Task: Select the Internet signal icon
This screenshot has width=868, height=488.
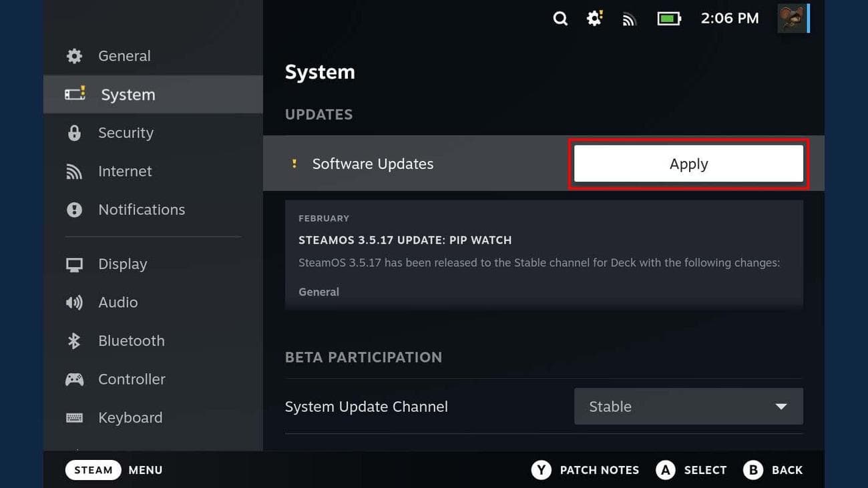Action: 73,171
